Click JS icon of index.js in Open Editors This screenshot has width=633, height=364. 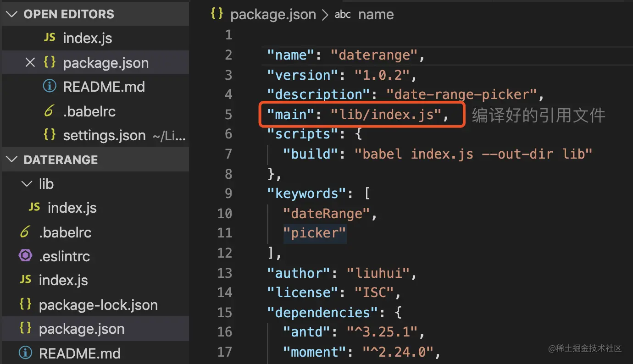50,38
